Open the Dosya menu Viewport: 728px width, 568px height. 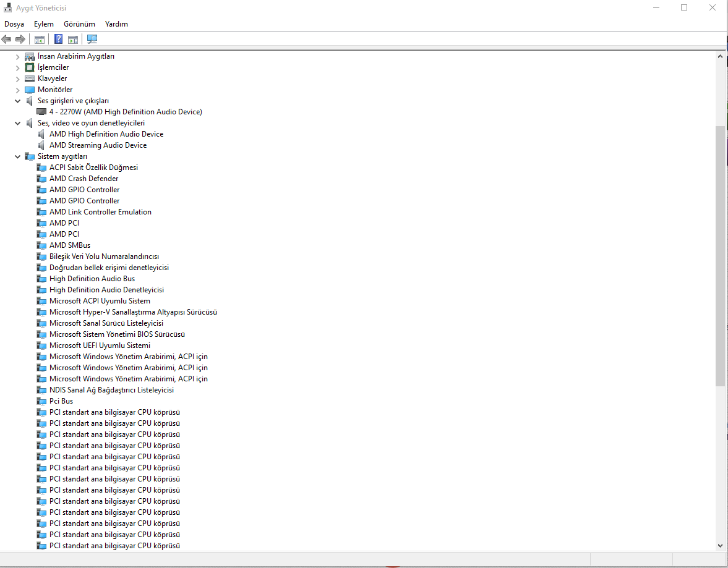(x=14, y=24)
